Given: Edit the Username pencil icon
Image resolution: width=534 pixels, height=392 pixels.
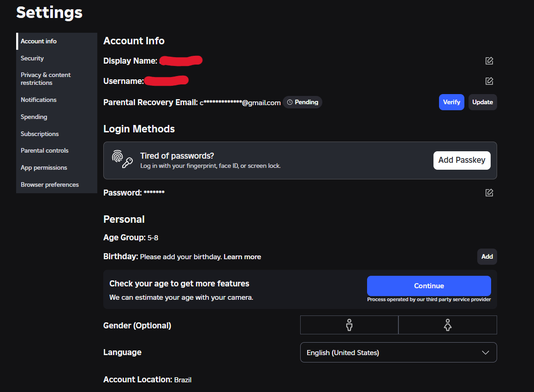Looking at the screenshot, I should click(489, 81).
